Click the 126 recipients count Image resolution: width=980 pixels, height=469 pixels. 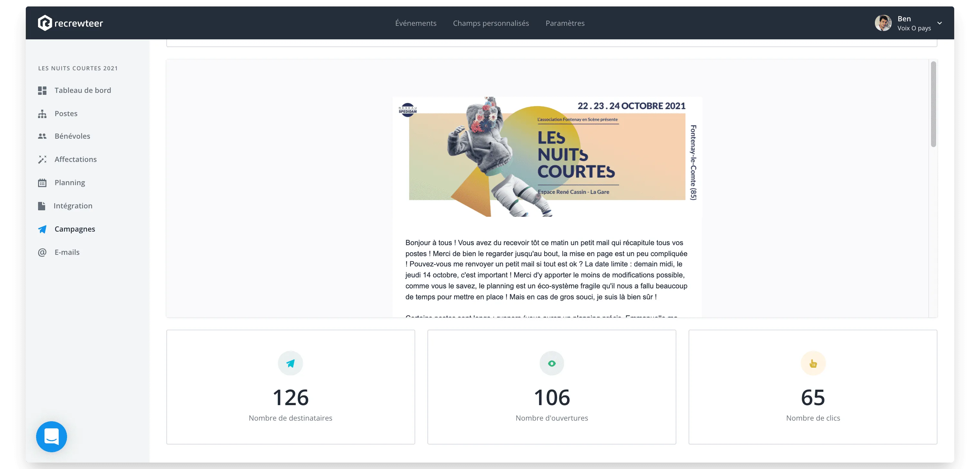click(x=291, y=397)
